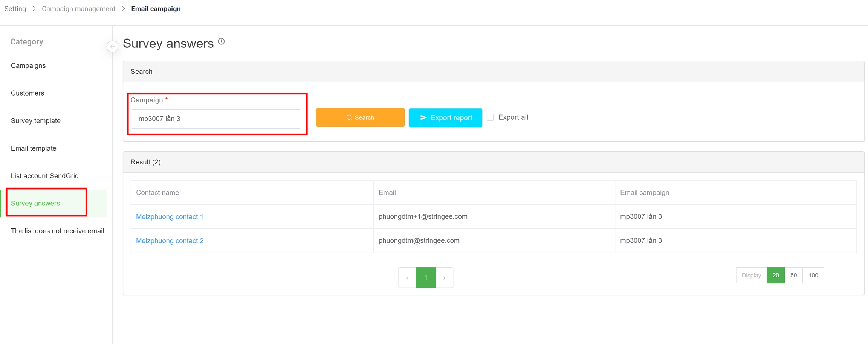The height and width of the screenshot is (344, 868).
Task: Open Campaigns in the sidebar
Action: (28, 65)
